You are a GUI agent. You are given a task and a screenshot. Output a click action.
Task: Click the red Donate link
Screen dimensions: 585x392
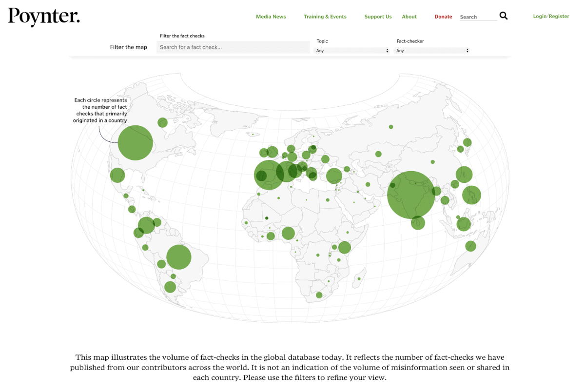tap(444, 17)
